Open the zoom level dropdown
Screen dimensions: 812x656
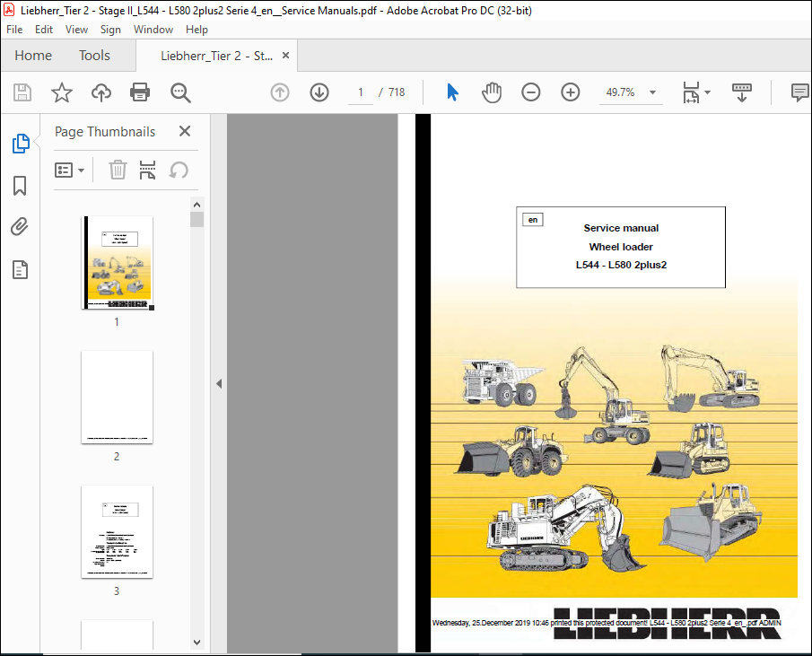[652, 92]
